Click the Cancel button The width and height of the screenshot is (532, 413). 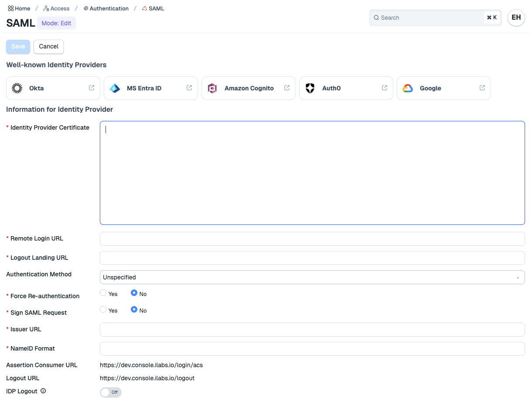(48, 46)
